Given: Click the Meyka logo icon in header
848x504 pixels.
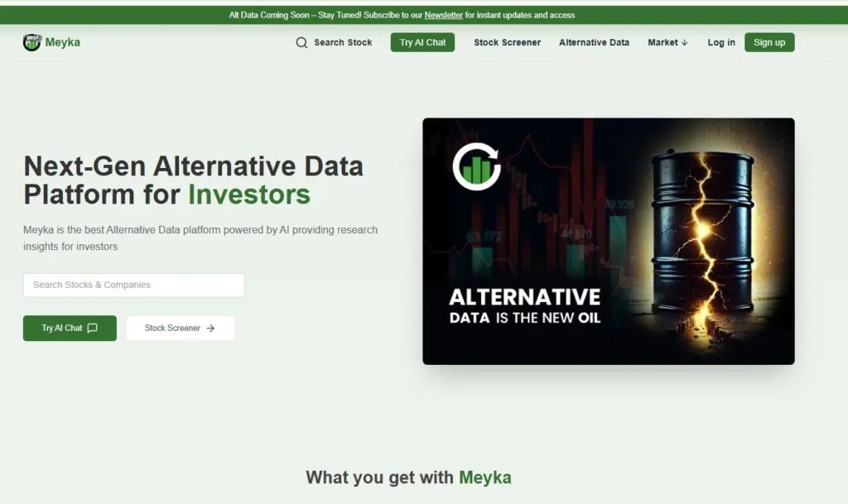Looking at the screenshot, I should tap(32, 42).
